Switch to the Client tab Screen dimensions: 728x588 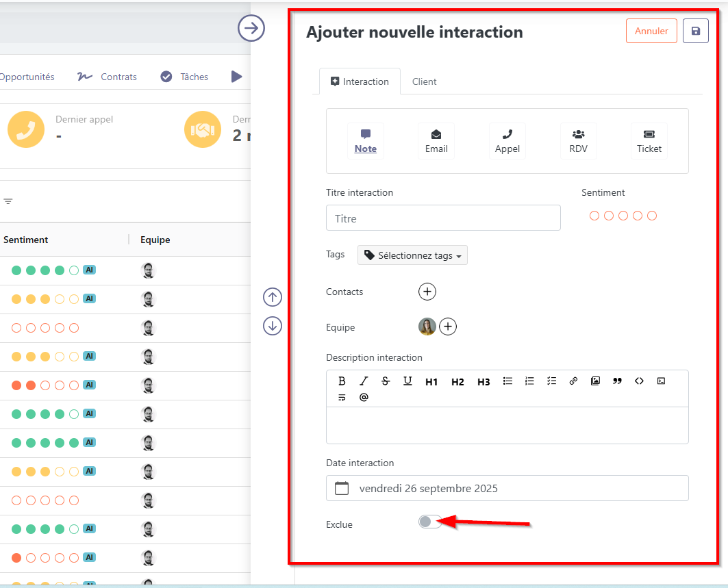(x=424, y=81)
